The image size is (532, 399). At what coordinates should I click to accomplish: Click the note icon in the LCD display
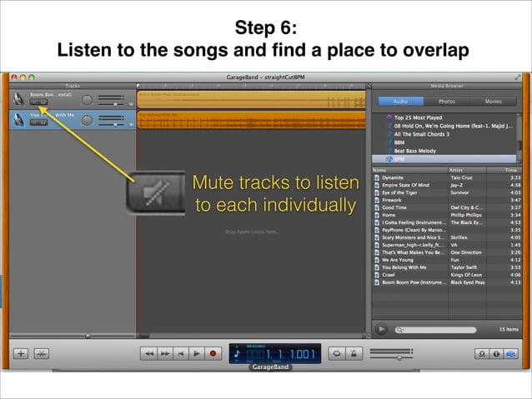[237, 353]
